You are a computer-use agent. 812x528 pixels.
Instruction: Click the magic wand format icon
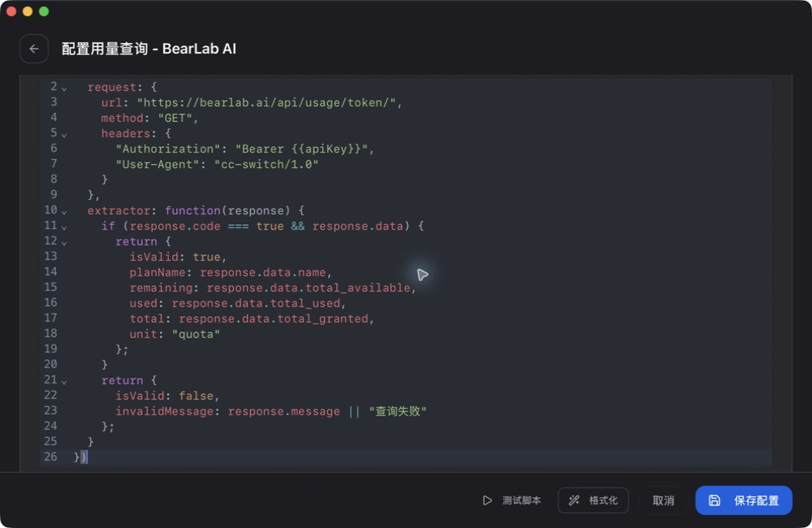pyautogui.click(x=574, y=500)
